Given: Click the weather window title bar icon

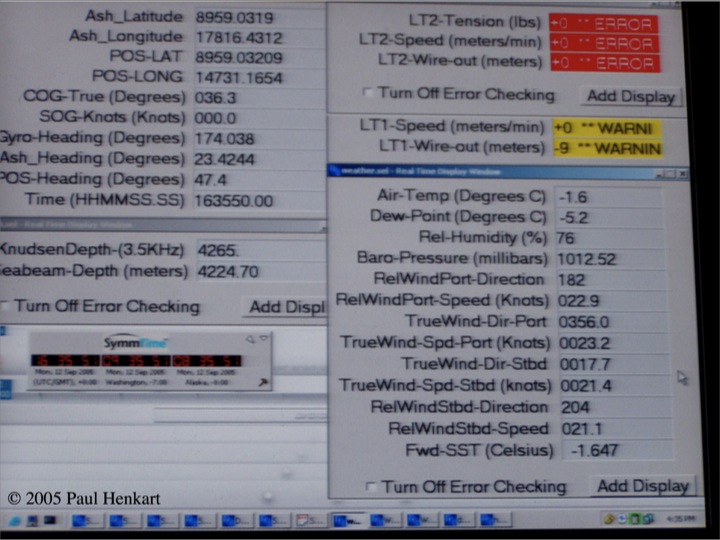Looking at the screenshot, I should point(335,171).
